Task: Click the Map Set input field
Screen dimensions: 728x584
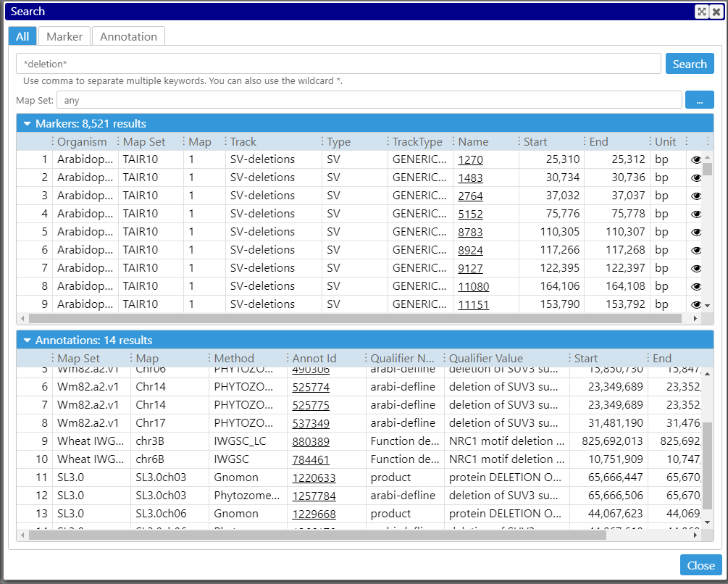Action: click(x=369, y=100)
